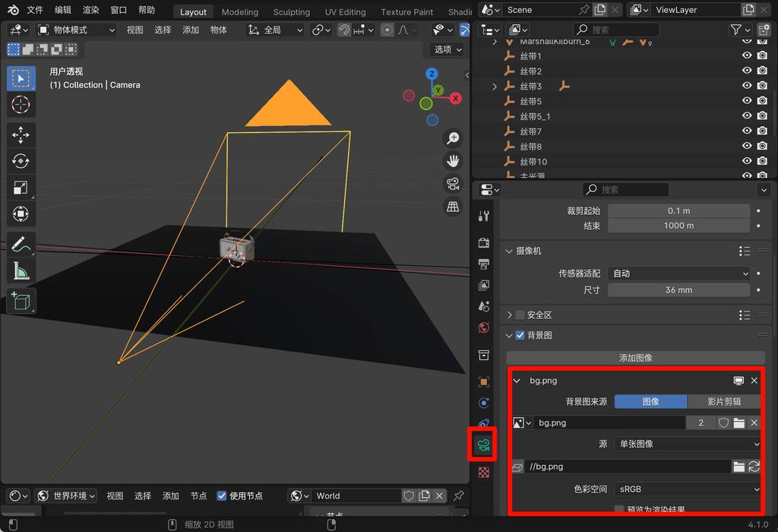Image resolution: width=778 pixels, height=532 pixels.
Task: Uncheck the 使用节点 checkbox
Action: [222, 496]
